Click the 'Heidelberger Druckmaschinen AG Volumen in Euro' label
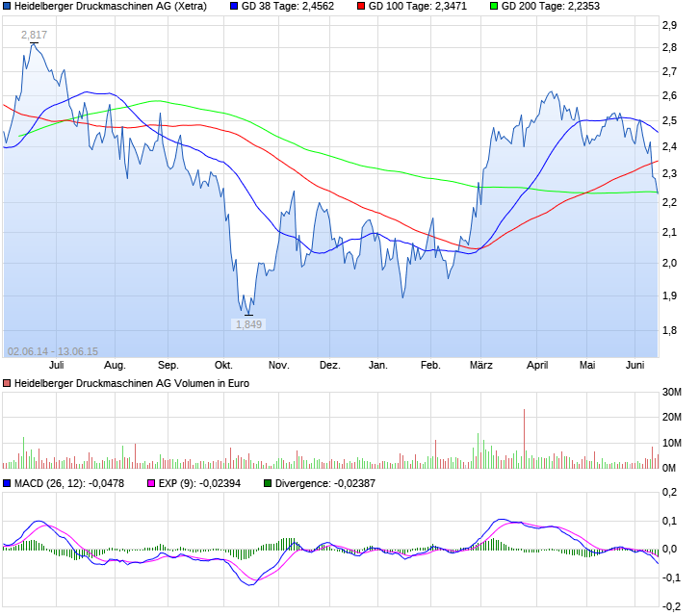 click(132, 383)
